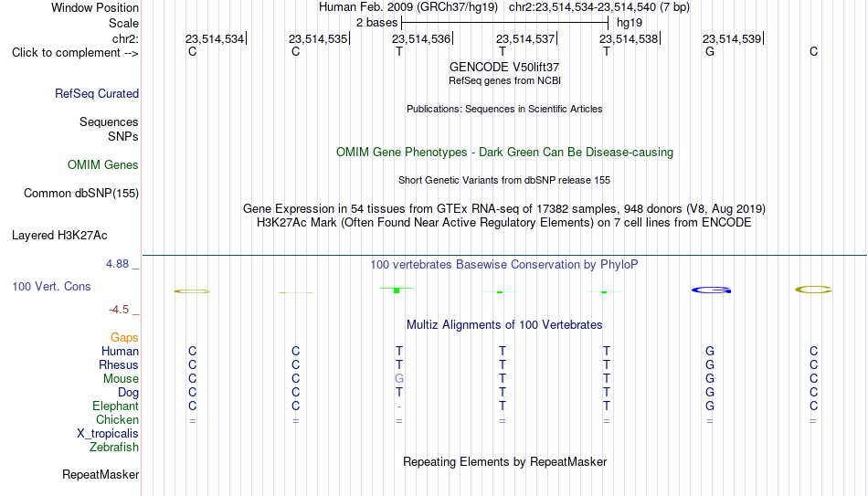Image resolution: width=868 pixels, height=496 pixels.
Task: Click the Layered H3K27Ac track label
Action: (59, 236)
